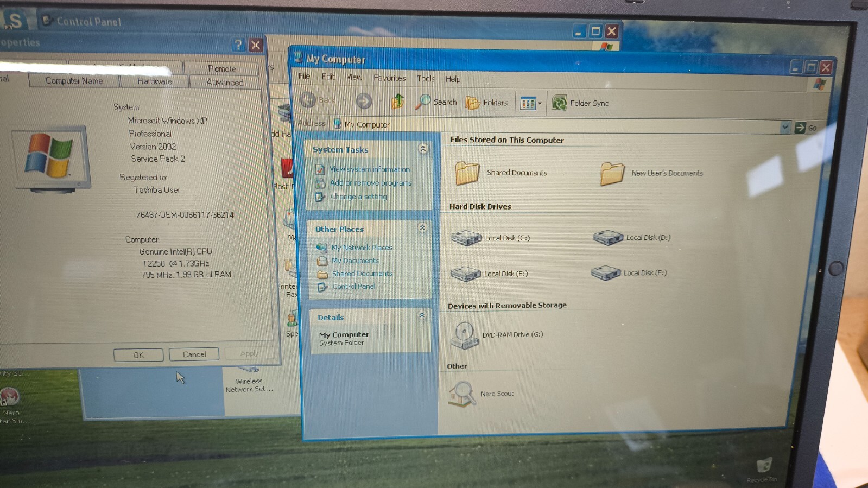Click Change a setting link

coord(358,197)
